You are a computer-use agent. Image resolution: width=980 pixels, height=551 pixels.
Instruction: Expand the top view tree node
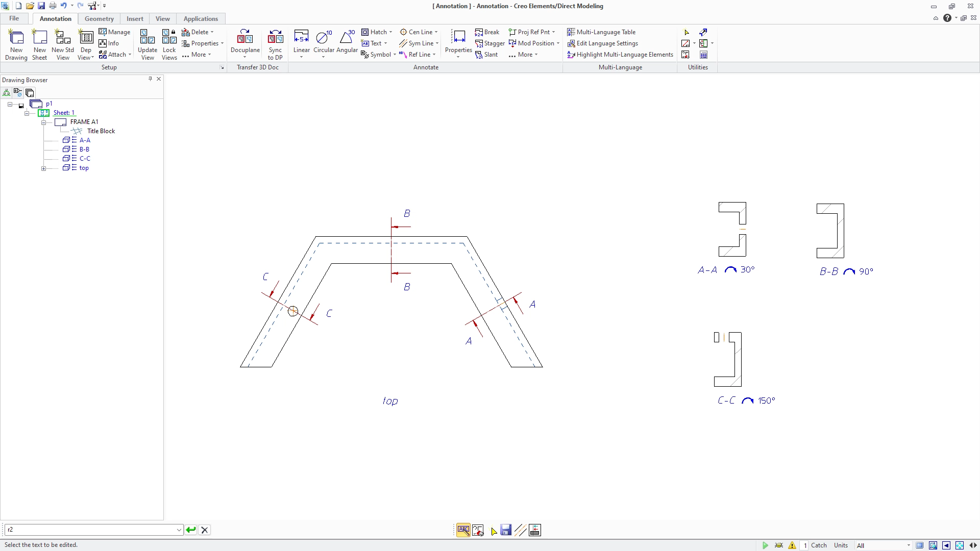point(44,168)
